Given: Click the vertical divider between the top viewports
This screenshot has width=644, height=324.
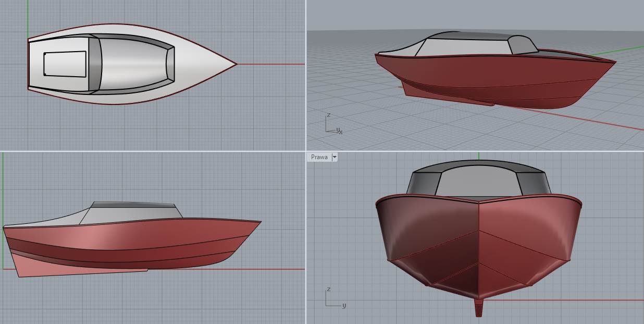Looking at the screenshot, I should (x=306, y=76).
